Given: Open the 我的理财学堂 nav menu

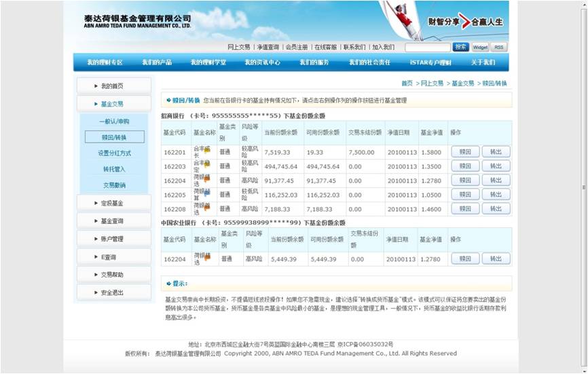Looking at the screenshot, I should [208, 62].
